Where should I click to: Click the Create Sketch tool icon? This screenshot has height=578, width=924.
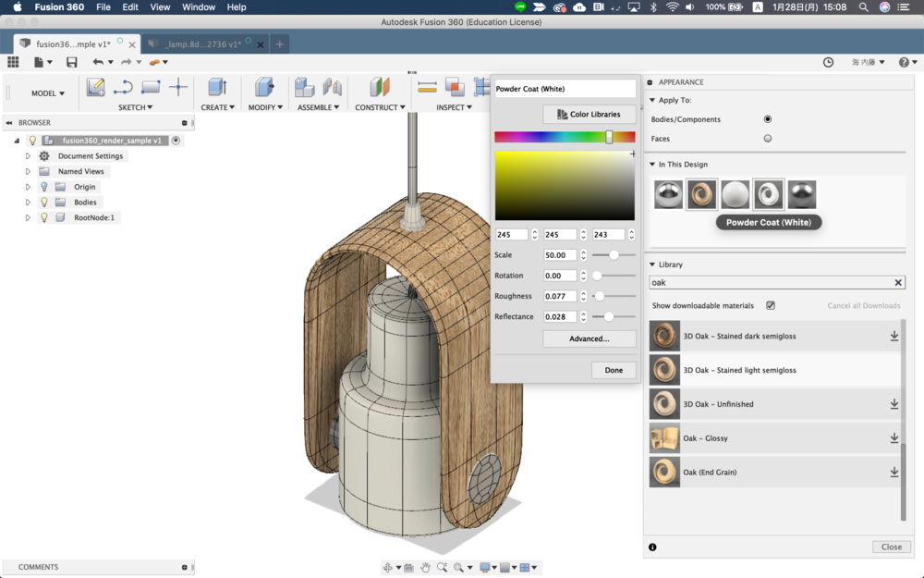(95, 87)
